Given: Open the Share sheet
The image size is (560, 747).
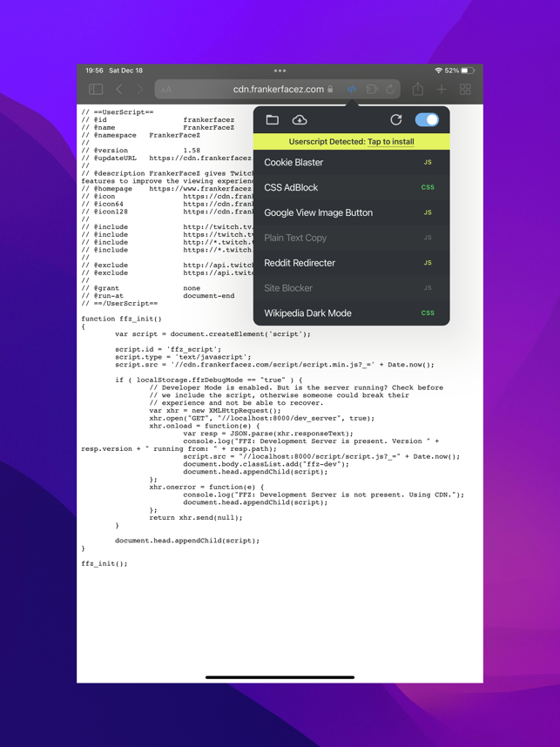Looking at the screenshot, I should pyautogui.click(x=417, y=89).
